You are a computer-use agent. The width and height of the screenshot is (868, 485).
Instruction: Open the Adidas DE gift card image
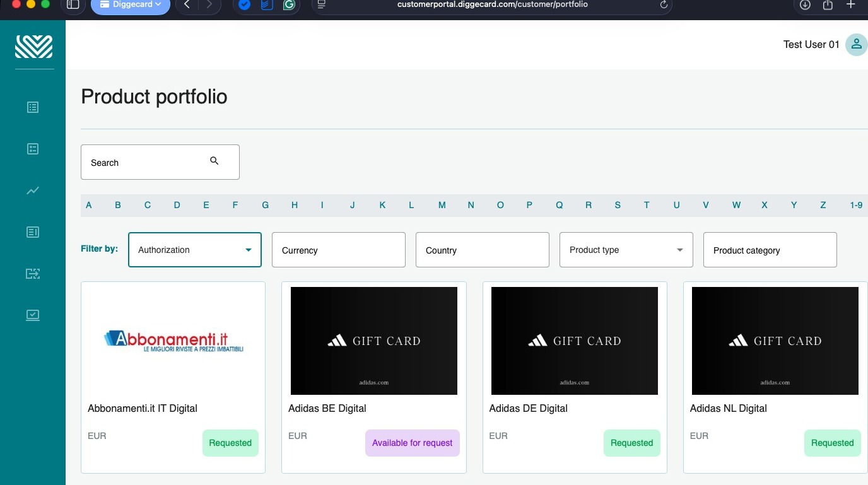[575, 341]
